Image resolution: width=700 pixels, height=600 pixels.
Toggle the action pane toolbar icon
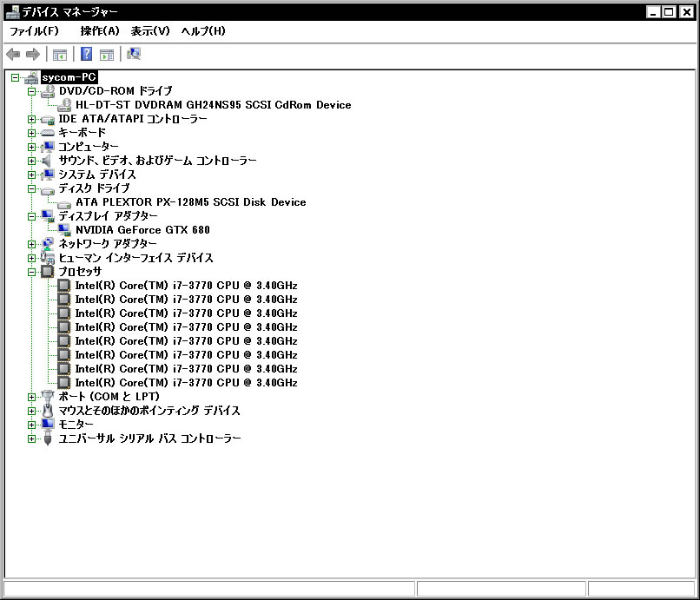tap(107, 54)
